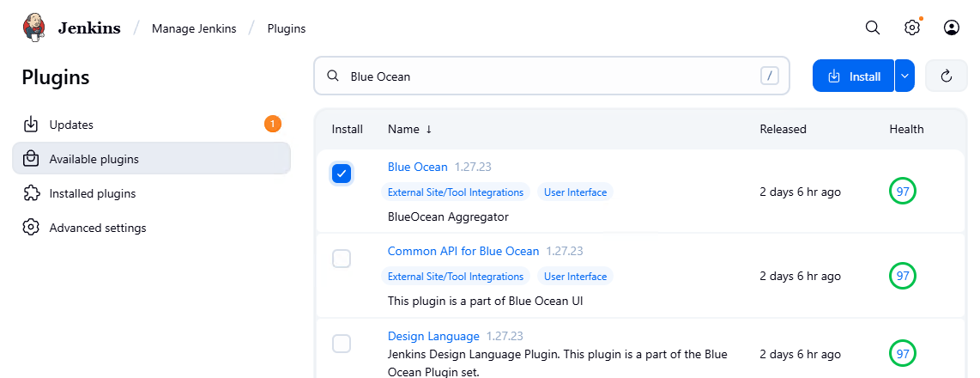Open search via the magnifier icon in header
The width and height of the screenshot is (980, 378).
click(x=873, y=27)
